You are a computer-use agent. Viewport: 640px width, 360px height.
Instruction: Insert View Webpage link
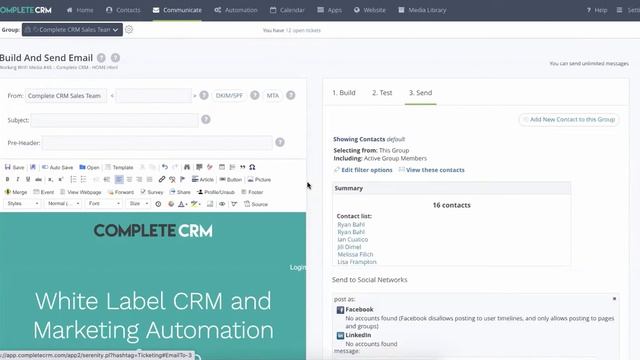(80, 192)
